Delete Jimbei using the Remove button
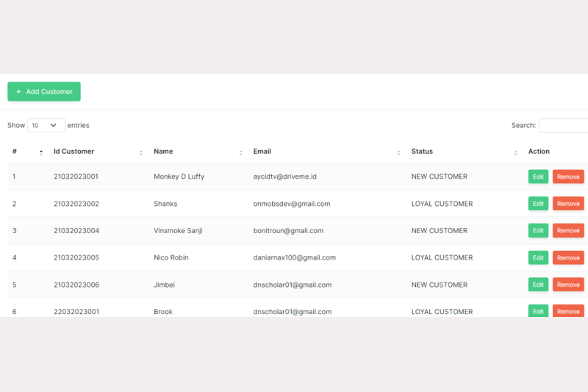This screenshot has height=392, width=588. click(568, 285)
